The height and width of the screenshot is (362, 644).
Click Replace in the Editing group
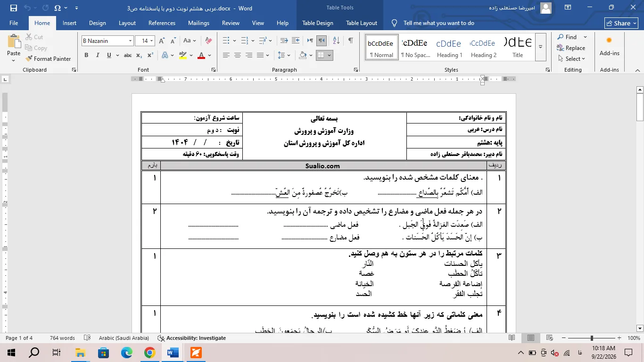click(570, 48)
